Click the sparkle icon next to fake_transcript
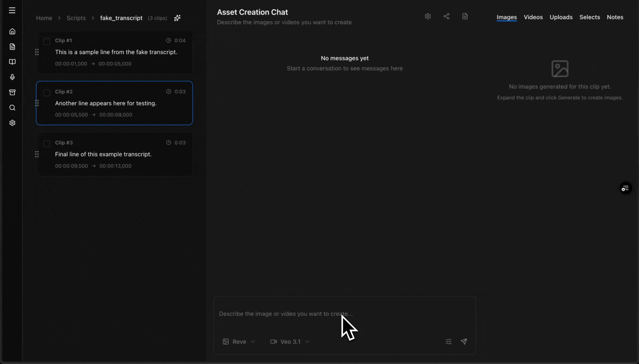639x364 pixels. tap(177, 18)
